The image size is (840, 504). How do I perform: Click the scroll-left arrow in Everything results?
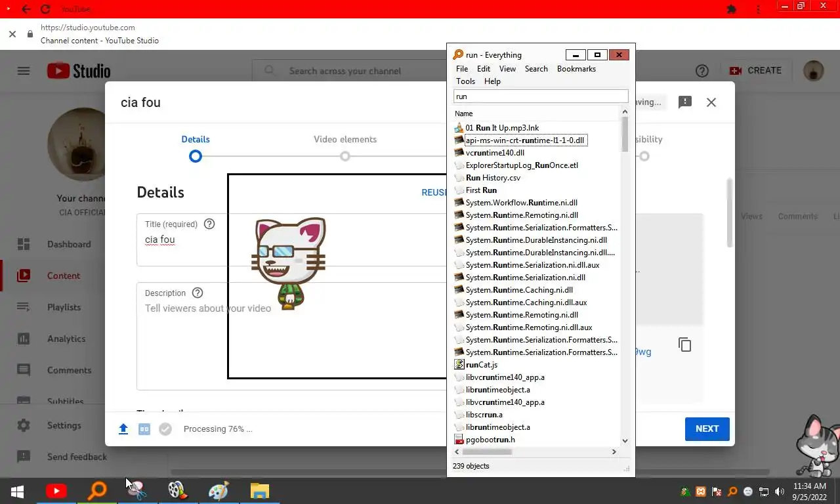(x=457, y=451)
